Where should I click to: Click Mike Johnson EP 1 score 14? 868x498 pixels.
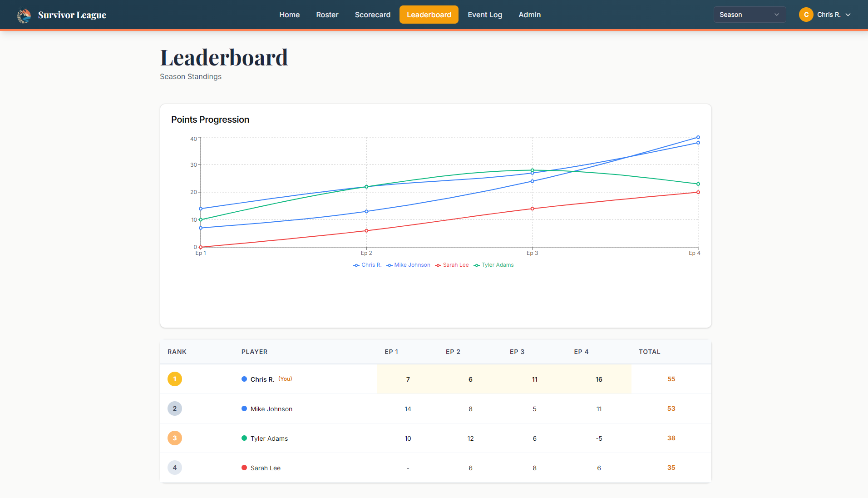408,409
